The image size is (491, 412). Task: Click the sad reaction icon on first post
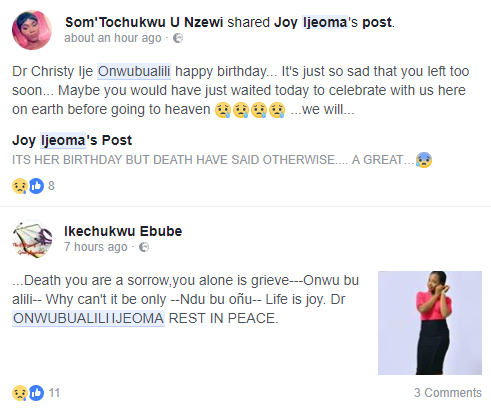pyautogui.click(x=20, y=186)
